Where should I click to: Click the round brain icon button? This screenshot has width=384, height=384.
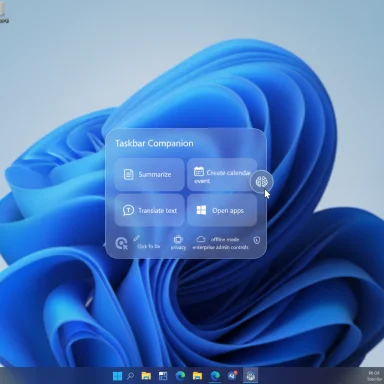coord(262,182)
